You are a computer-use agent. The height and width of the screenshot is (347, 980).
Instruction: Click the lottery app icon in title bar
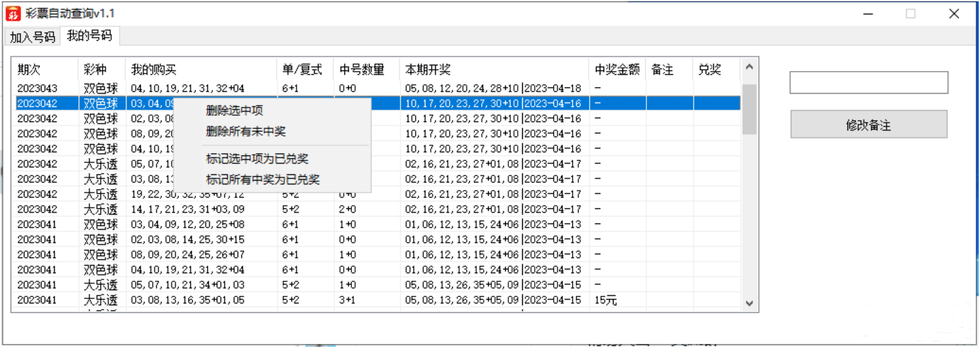(x=13, y=13)
